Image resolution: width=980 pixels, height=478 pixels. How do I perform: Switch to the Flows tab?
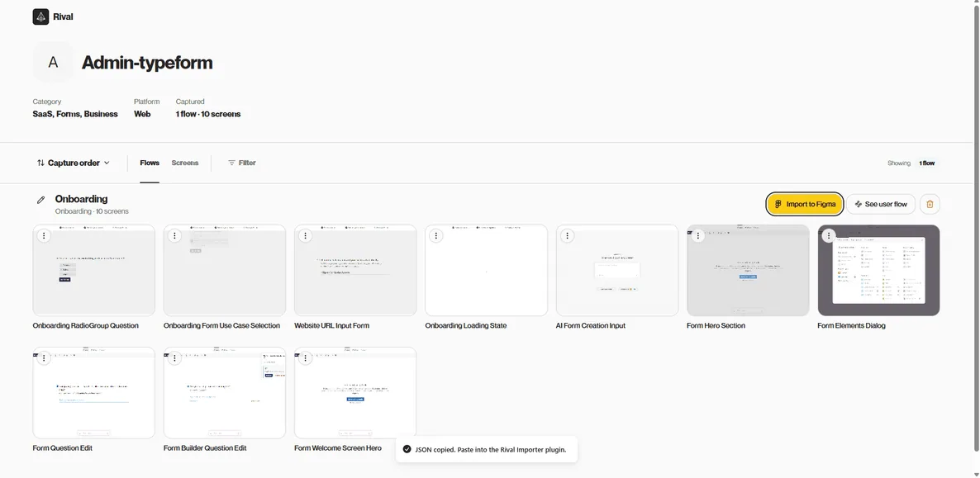(150, 163)
